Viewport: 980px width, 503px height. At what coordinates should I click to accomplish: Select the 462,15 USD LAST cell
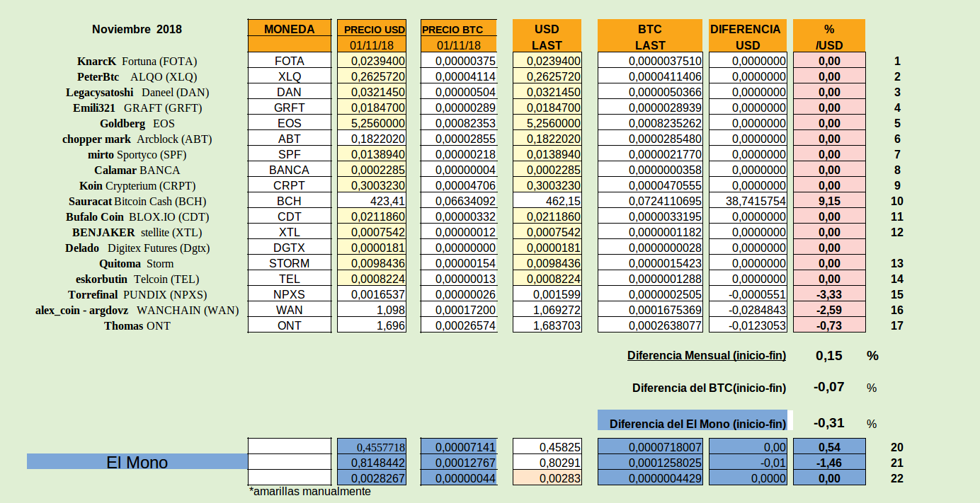(x=547, y=201)
